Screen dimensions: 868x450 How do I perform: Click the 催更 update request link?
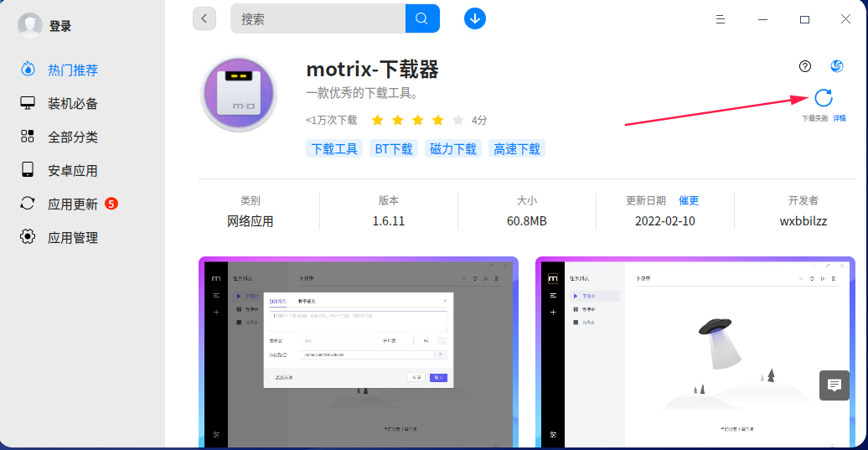coord(689,200)
